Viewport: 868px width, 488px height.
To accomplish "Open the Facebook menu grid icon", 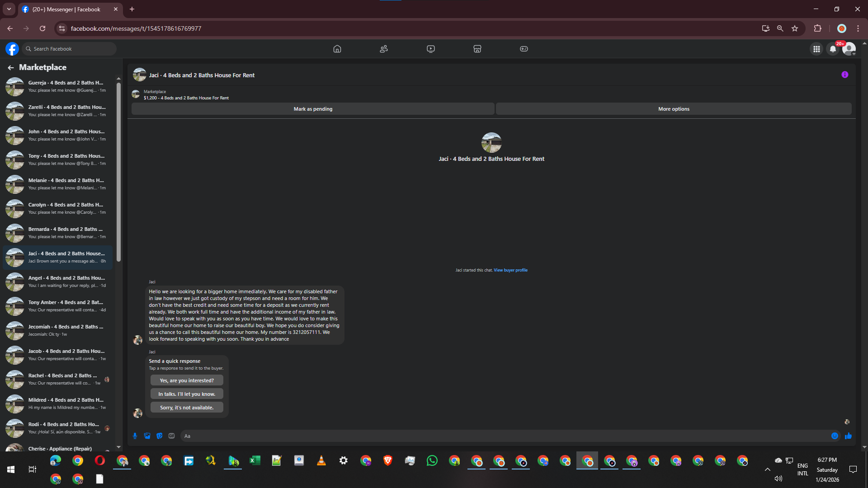I will (x=816, y=49).
